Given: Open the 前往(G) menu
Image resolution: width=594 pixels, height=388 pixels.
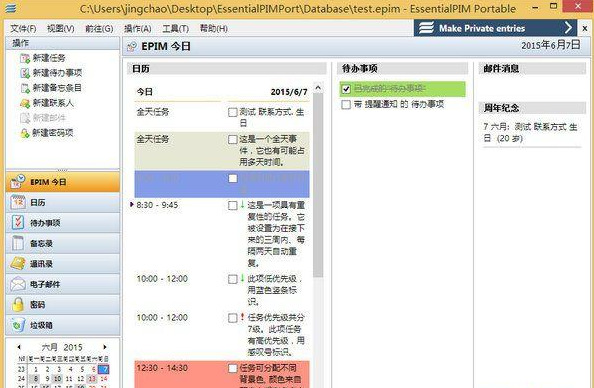Looking at the screenshot, I should tap(99, 29).
